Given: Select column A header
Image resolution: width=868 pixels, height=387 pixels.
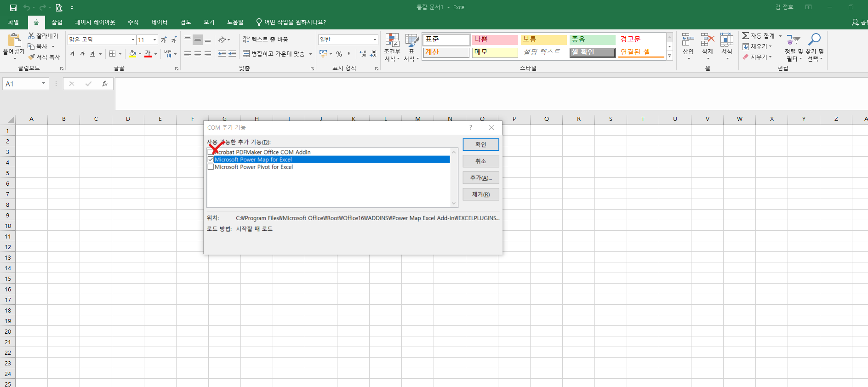Looking at the screenshot, I should coord(31,119).
